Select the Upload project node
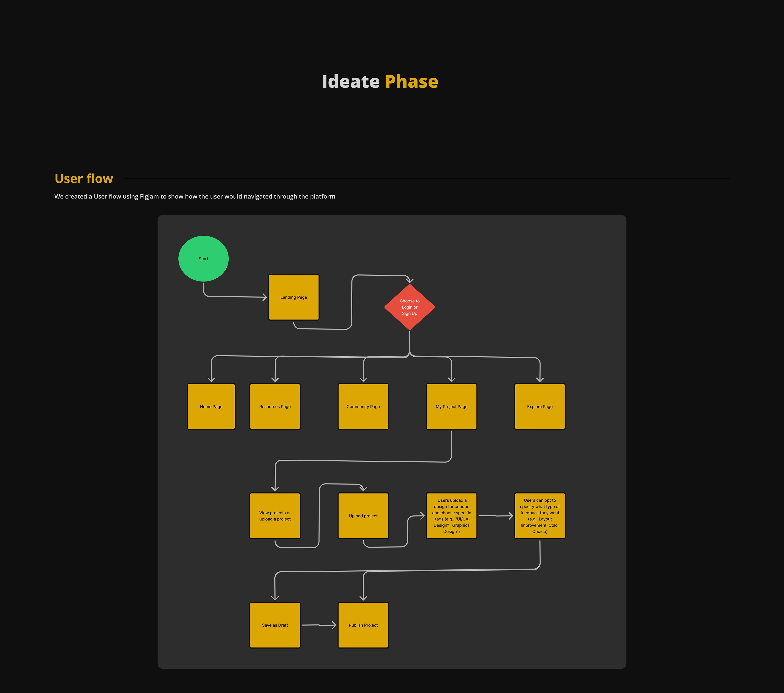The height and width of the screenshot is (693, 784). (x=363, y=516)
